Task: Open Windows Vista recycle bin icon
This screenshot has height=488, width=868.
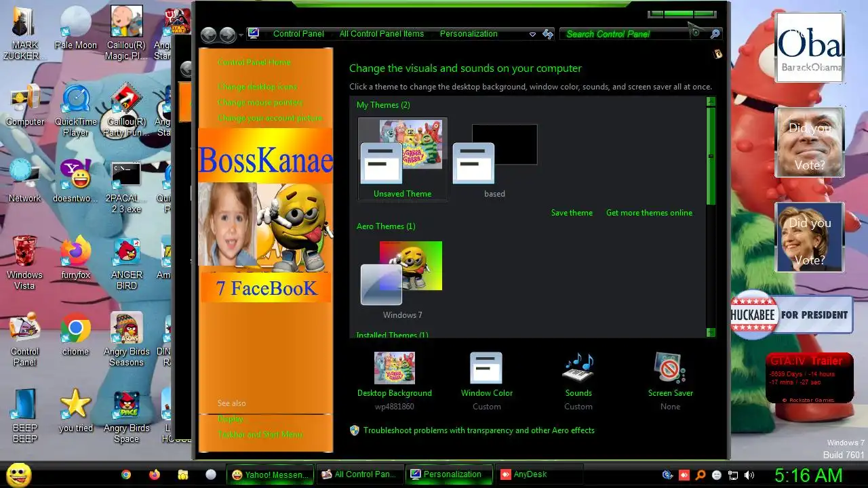Action: (25, 263)
